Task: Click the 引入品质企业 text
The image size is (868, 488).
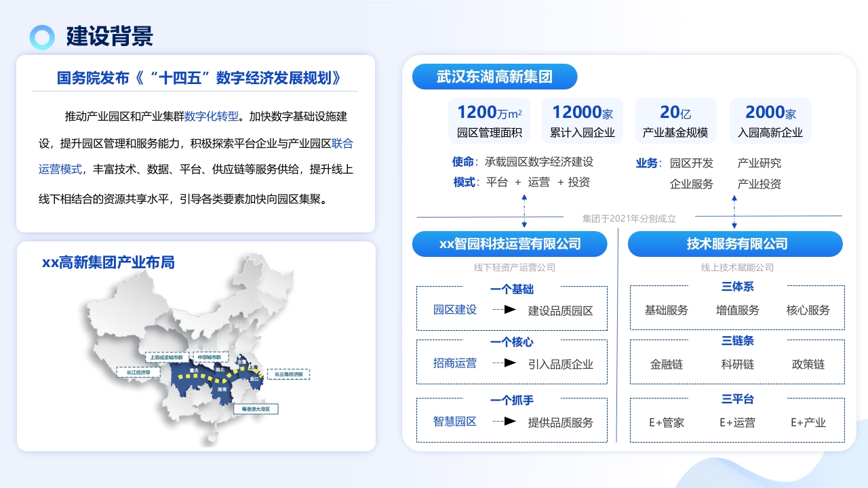Action: 561,364
